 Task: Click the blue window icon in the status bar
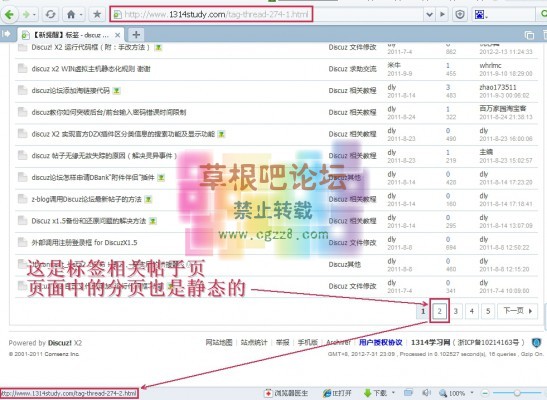click(x=408, y=393)
